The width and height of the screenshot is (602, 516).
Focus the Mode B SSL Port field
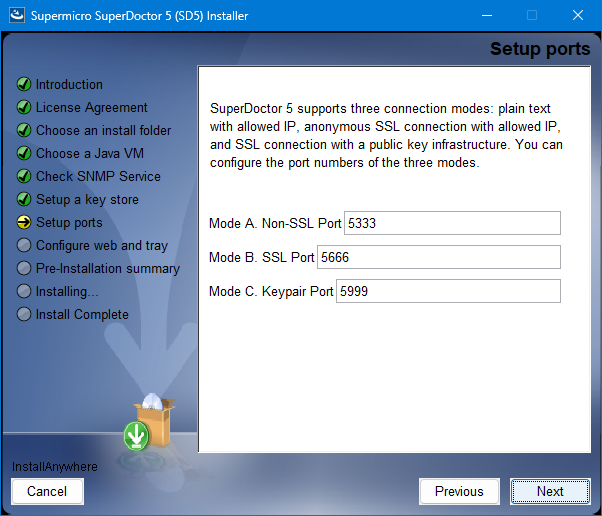click(x=438, y=257)
